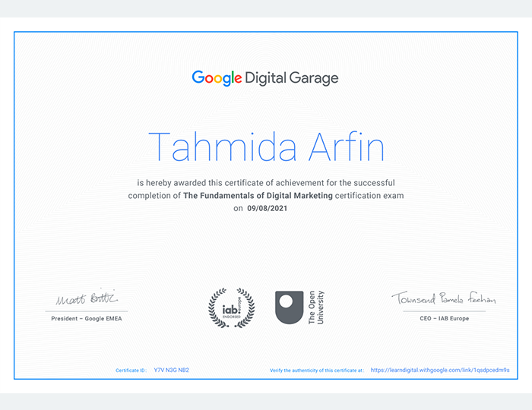Image resolution: width=532 pixels, height=410 pixels.
Task: Click the Google logo in the header
Action: pos(217,78)
